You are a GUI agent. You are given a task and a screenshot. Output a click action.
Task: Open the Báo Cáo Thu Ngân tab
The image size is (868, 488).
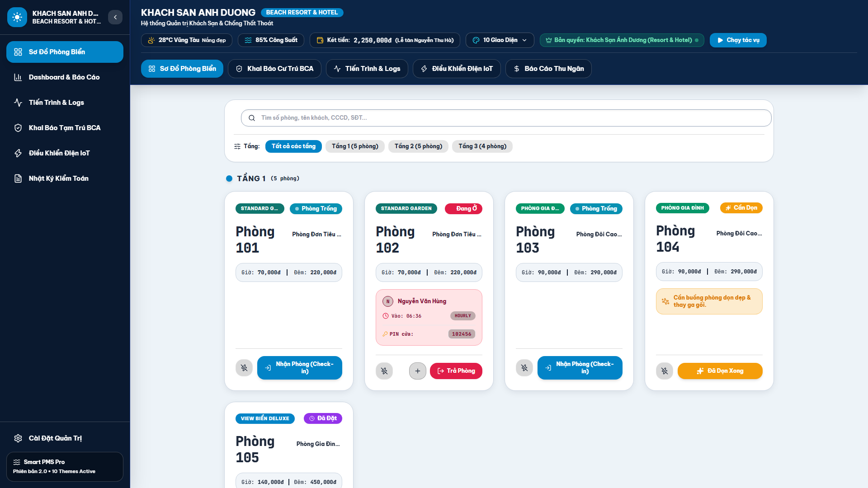point(548,69)
